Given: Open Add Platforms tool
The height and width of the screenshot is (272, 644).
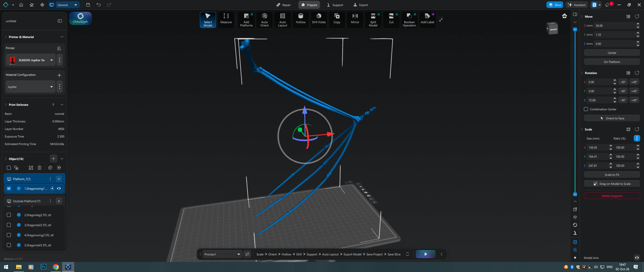Looking at the screenshot, I should tap(246, 20).
